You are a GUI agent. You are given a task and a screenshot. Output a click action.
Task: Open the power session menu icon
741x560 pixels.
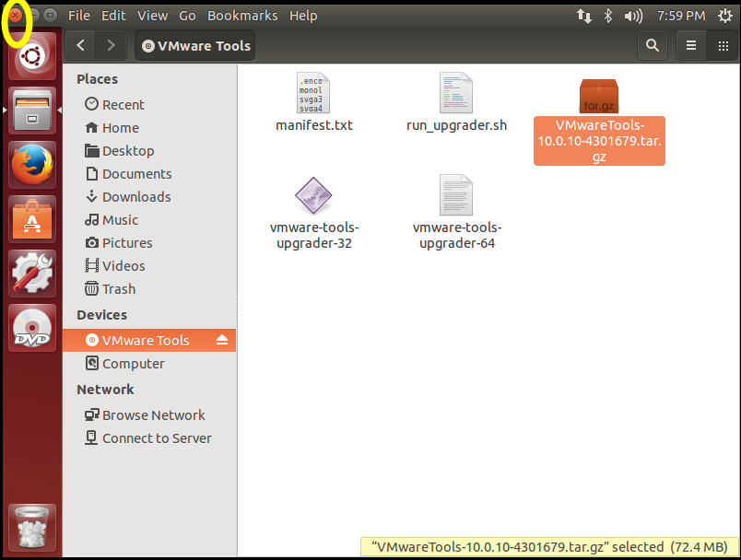[x=725, y=16]
